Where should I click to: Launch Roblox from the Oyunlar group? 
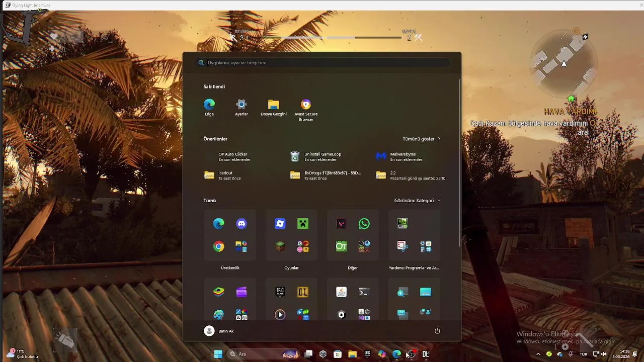[280, 224]
